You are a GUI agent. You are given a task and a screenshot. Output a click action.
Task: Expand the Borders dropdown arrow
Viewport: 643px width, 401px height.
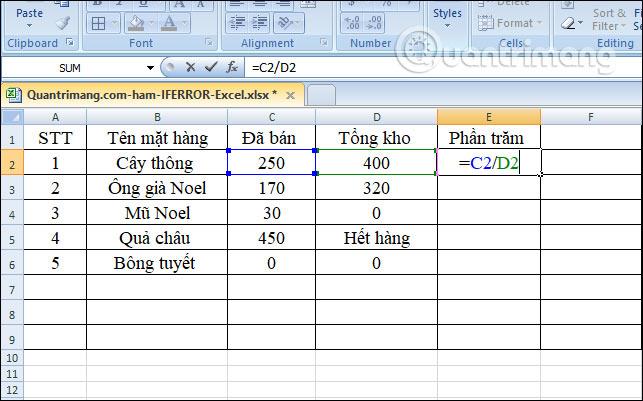[114, 24]
